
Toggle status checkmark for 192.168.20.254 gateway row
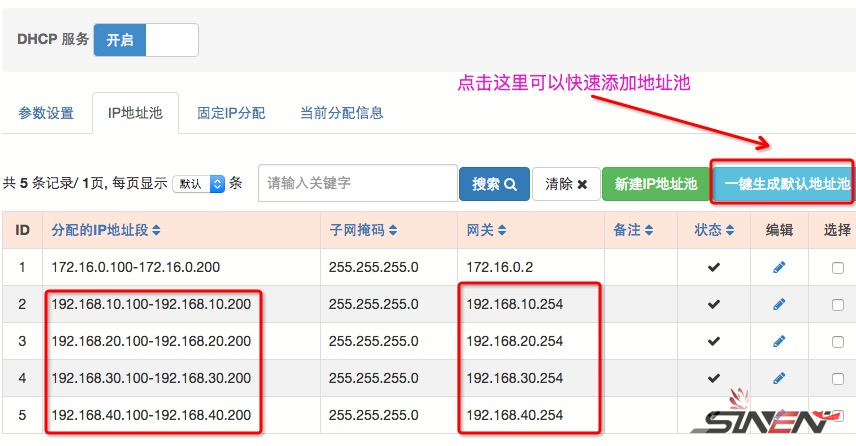pos(714,341)
